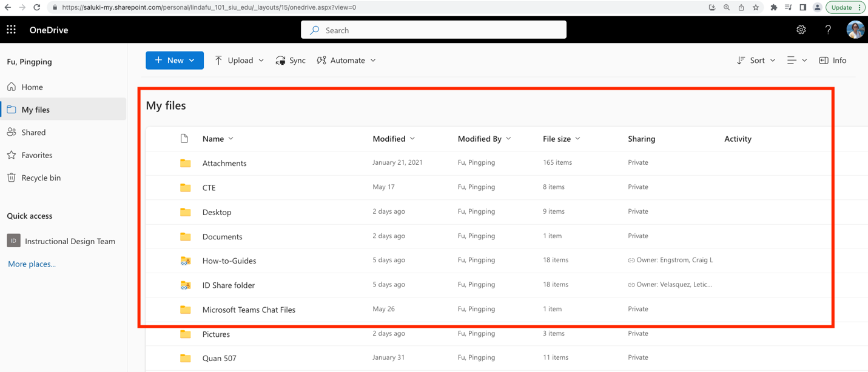Open the ID Share folder name
Viewport: 868px width, 372px height.
point(229,285)
